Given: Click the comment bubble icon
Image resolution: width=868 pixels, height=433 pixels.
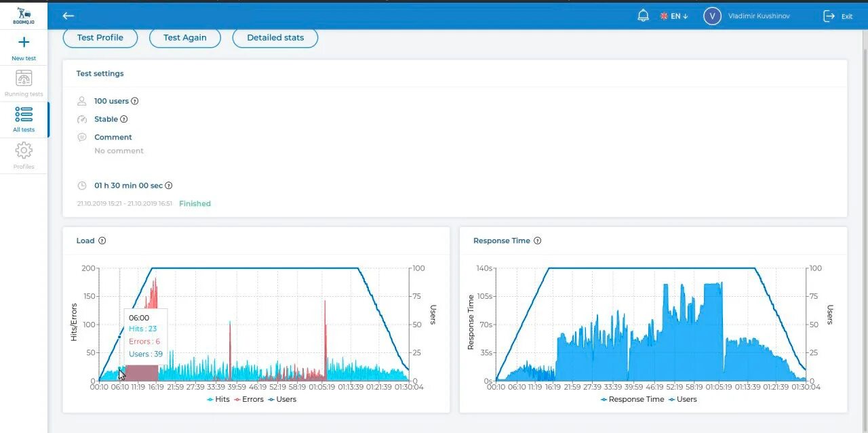Looking at the screenshot, I should [x=82, y=137].
